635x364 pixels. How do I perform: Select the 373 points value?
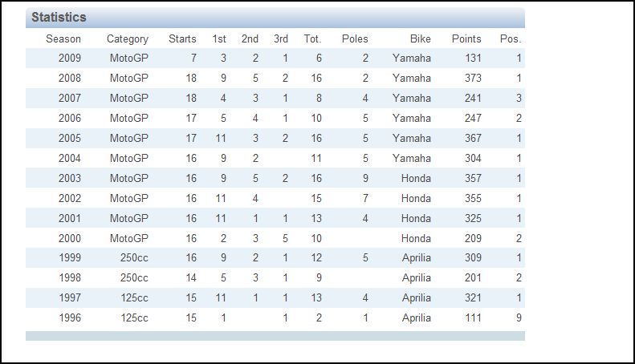point(473,78)
